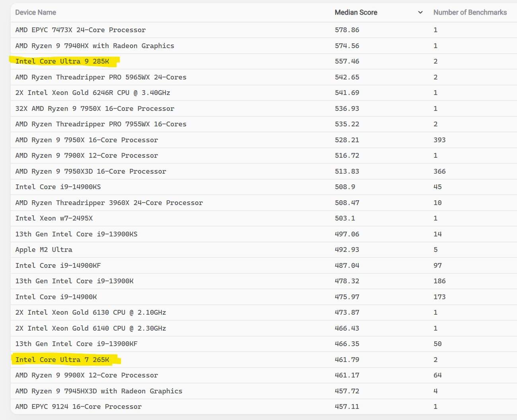Click median score 461.79

tap(347, 360)
